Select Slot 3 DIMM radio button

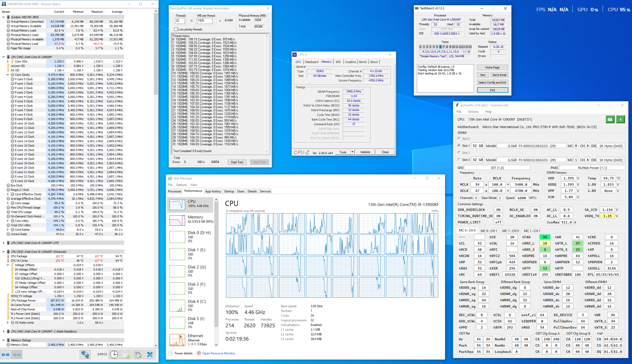point(459,160)
